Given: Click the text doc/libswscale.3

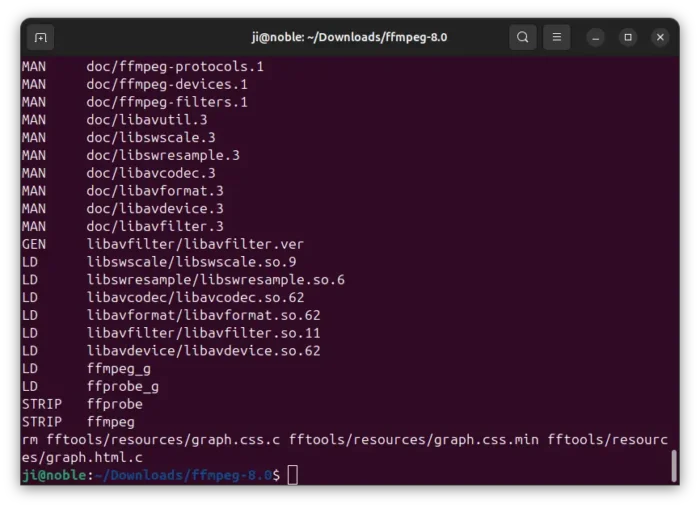Looking at the screenshot, I should pos(151,137).
